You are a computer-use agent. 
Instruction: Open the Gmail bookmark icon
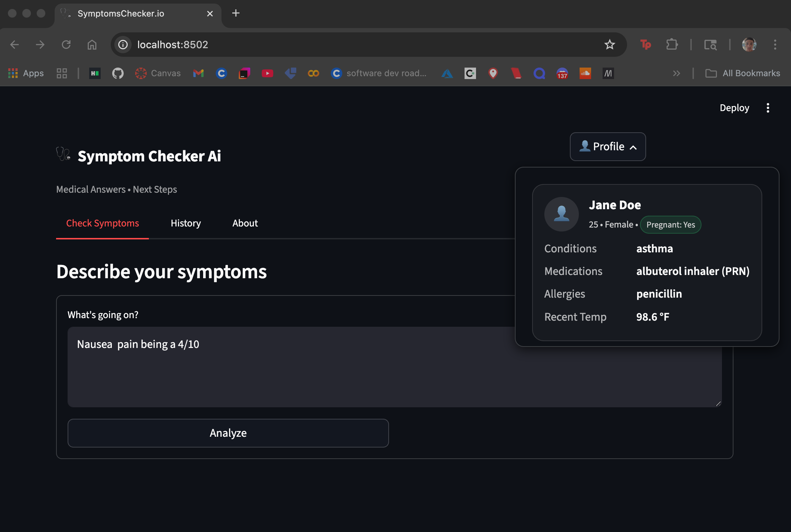198,73
